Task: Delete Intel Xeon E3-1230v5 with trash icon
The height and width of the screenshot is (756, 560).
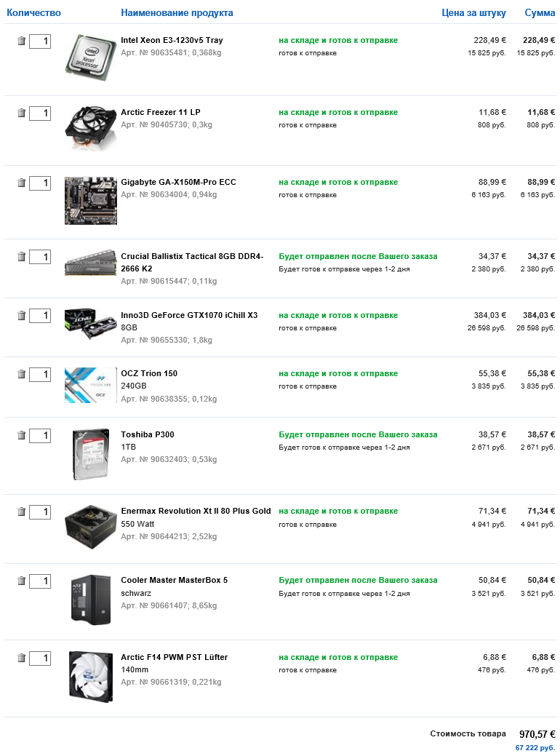Action: [x=21, y=41]
